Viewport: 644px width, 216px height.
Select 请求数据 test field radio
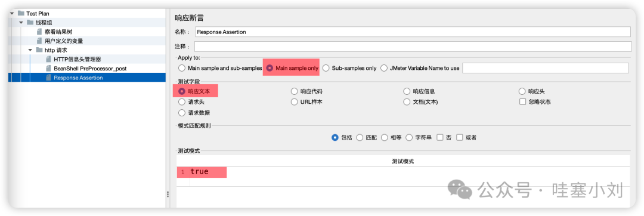point(182,113)
